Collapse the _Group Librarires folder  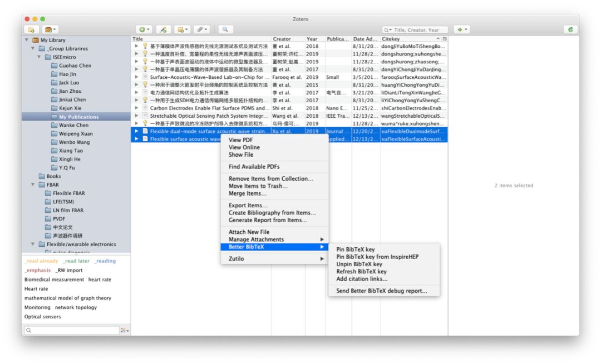point(33,48)
